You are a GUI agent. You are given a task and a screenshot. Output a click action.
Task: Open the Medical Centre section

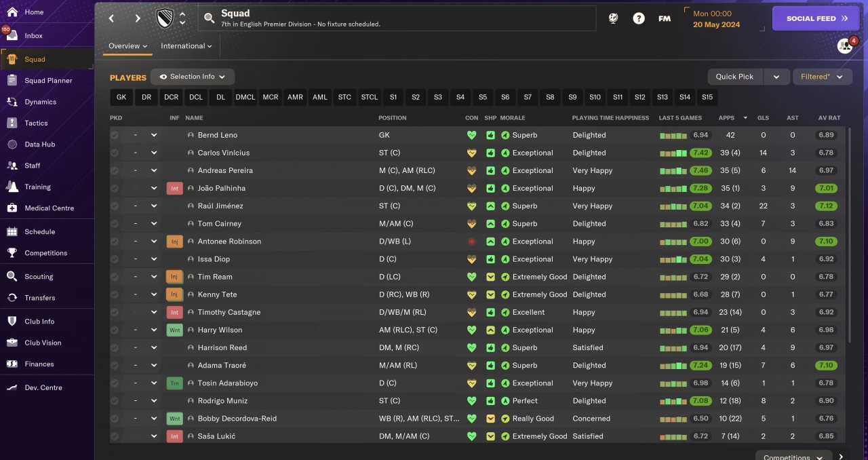49,208
